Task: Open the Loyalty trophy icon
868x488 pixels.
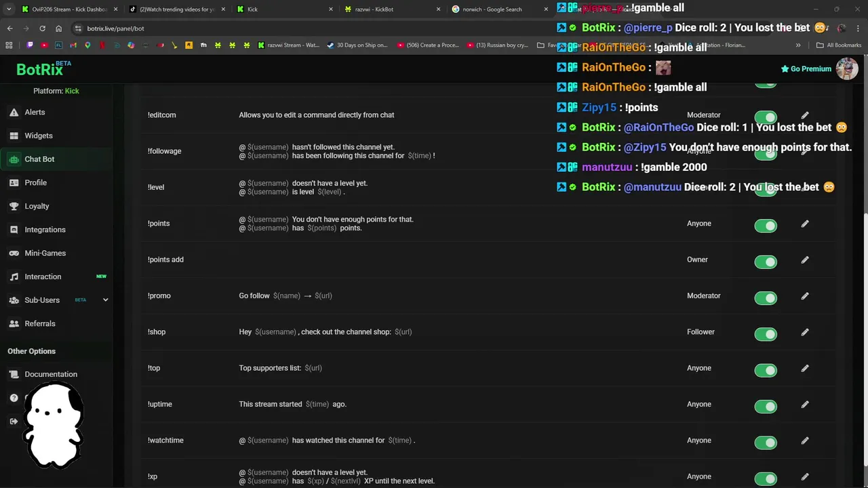Action: click(14, 206)
